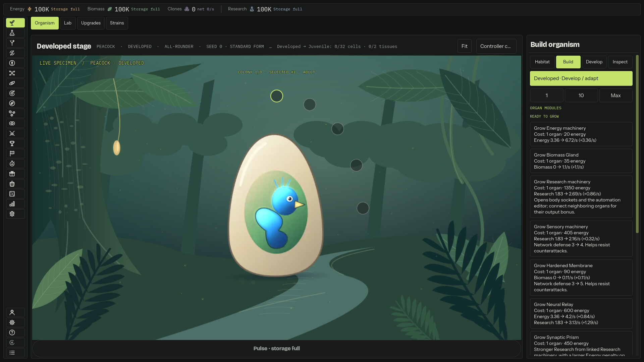The image size is (644, 362).
Task: Open the settings gear icon
Action: pos(15,322)
